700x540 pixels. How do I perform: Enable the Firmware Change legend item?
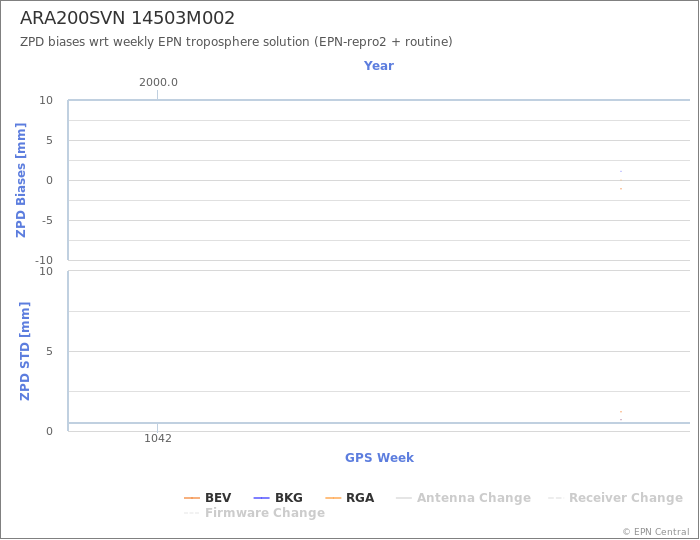point(254,513)
